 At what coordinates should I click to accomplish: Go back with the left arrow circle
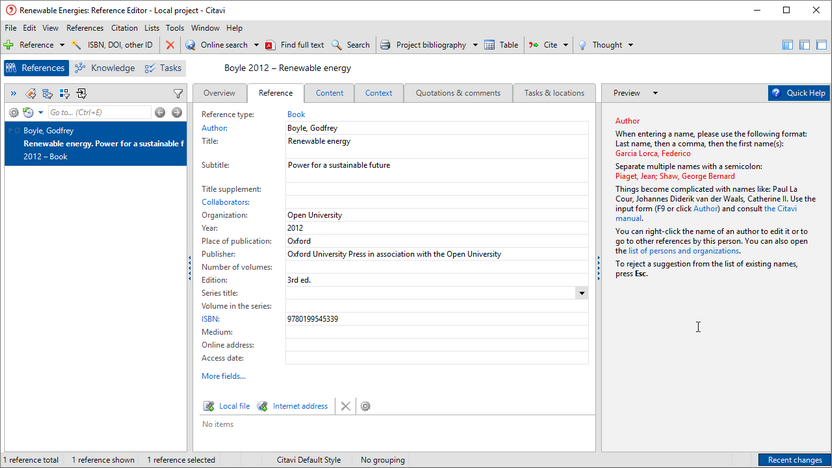click(x=160, y=112)
